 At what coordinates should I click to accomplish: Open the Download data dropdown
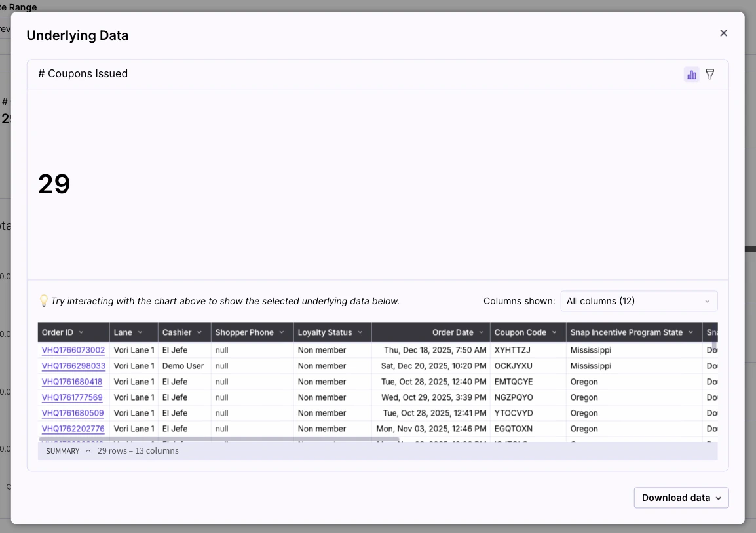681,498
